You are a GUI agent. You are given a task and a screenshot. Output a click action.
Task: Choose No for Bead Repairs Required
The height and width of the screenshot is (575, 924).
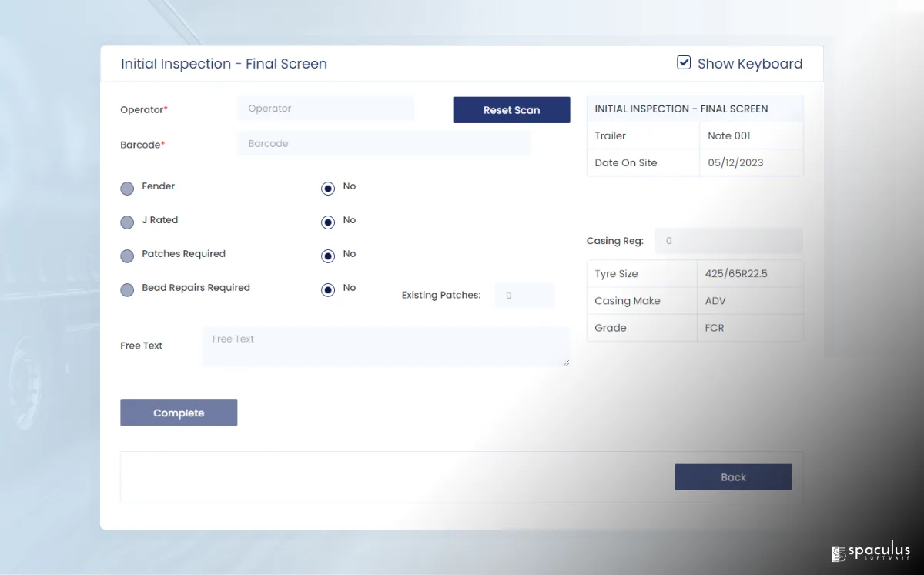pyautogui.click(x=328, y=290)
